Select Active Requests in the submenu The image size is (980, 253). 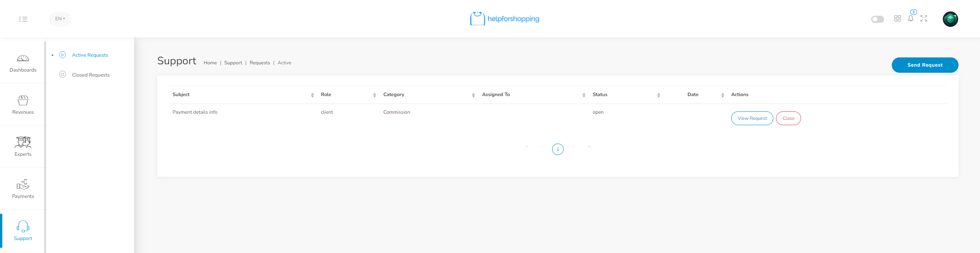pos(90,55)
